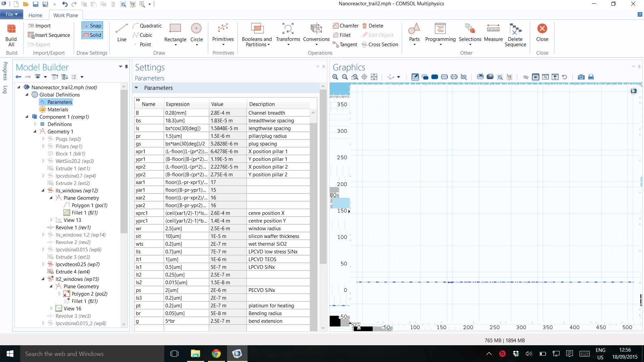The image size is (644, 362).
Task: Expand the Polygon 2 (pol2) node
Action: tap(60, 294)
